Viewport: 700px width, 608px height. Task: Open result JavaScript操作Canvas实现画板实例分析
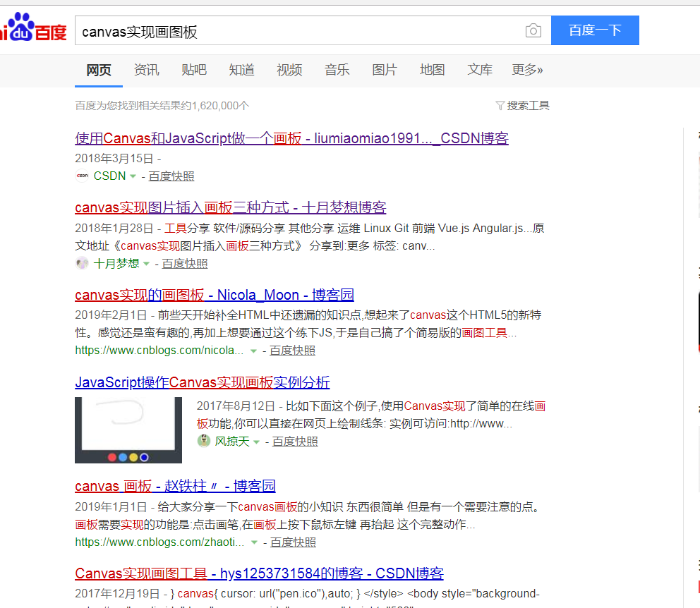coord(203,382)
